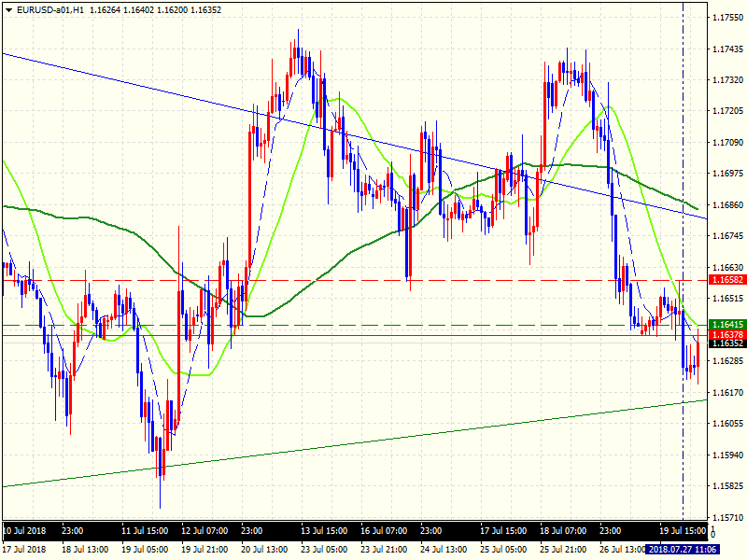The height and width of the screenshot is (560, 747).
Task: Click the 24 Jul 13:00 time label
Action: click(444, 550)
